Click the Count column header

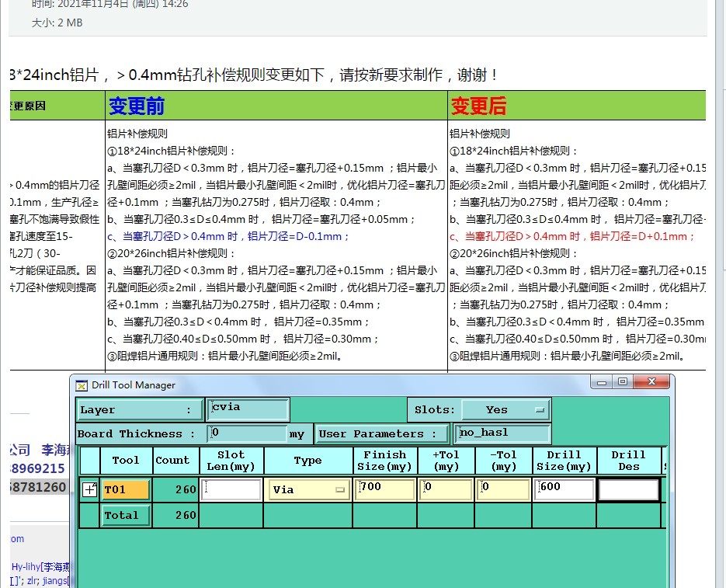[x=176, y=461]
